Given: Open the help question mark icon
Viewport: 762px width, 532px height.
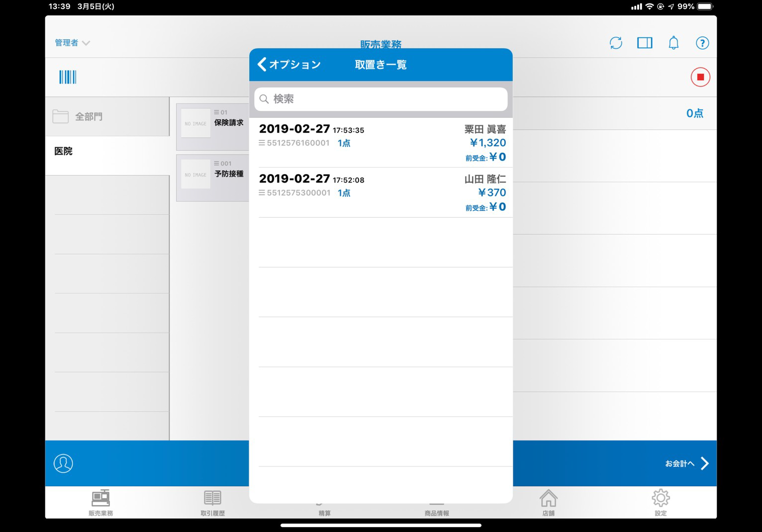Looking at the screenshot, I should (x=702, y=43).
